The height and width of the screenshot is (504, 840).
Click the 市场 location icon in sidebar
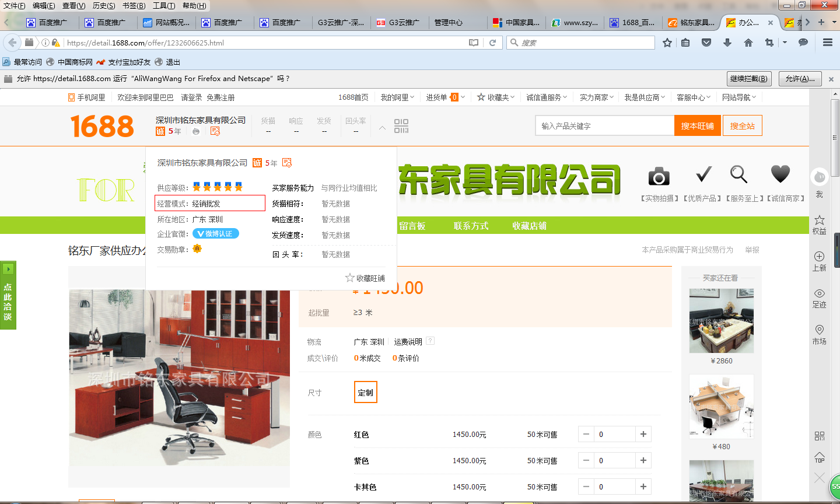(819, 330)
